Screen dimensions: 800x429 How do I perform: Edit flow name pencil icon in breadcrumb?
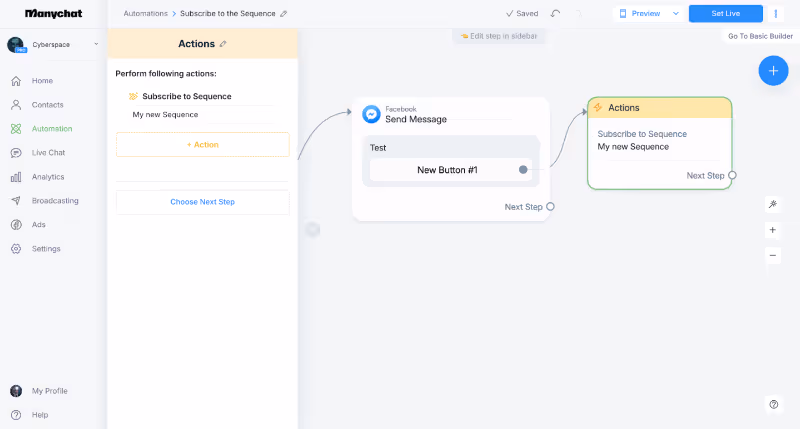(x=284, y=14)
